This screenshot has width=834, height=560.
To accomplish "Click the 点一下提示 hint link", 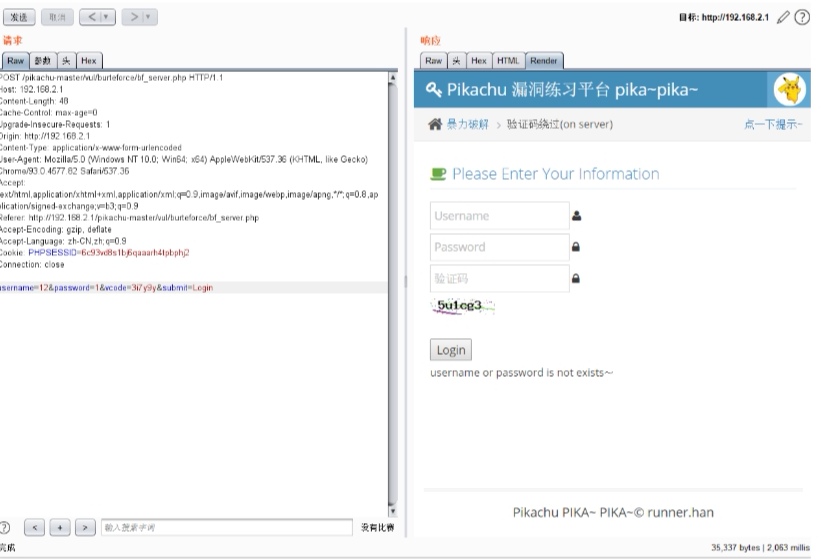I will (773, 124).
